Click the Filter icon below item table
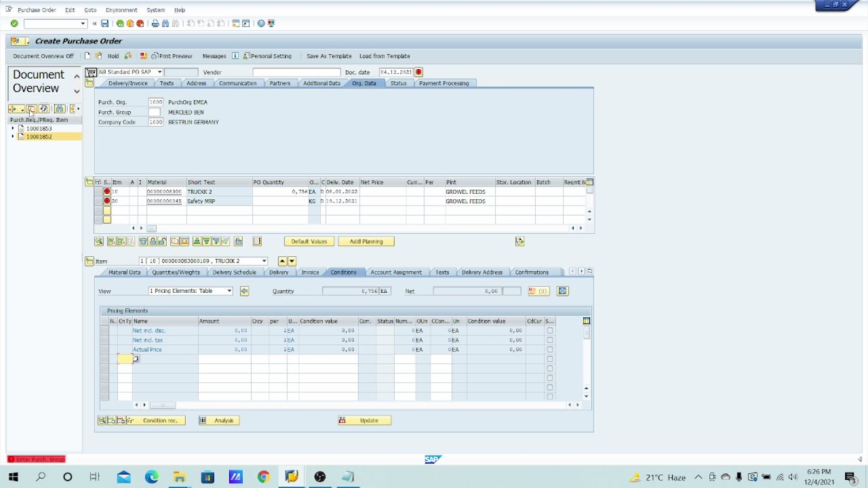This screenshot has height=488, width=868. pos(216,241)
